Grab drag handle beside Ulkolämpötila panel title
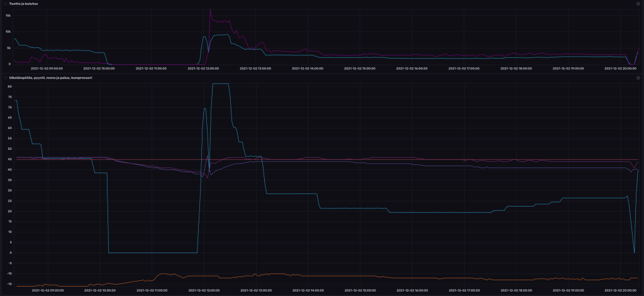This screenshot has width=644, height=296. coord(6,77)
